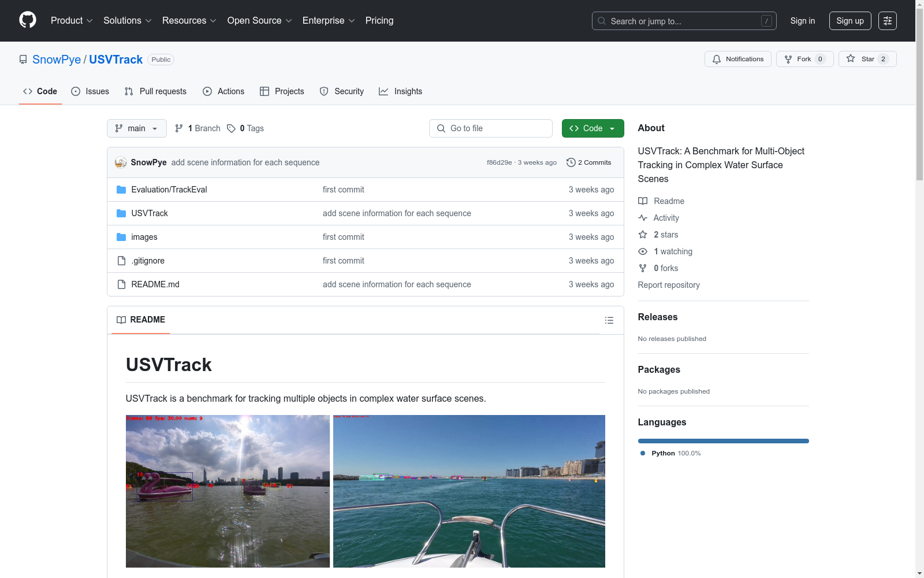Open the Projects tab
Screen dimensions: 924x578
click(x=282, y=91)
